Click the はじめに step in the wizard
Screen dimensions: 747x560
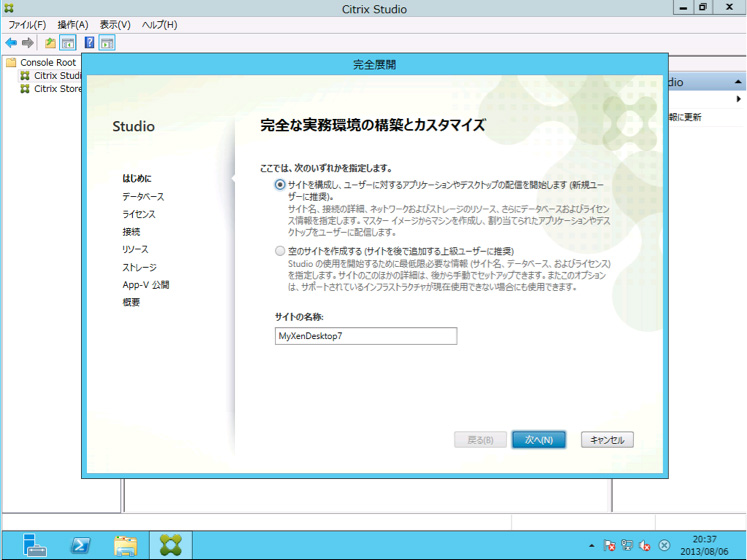137,178
